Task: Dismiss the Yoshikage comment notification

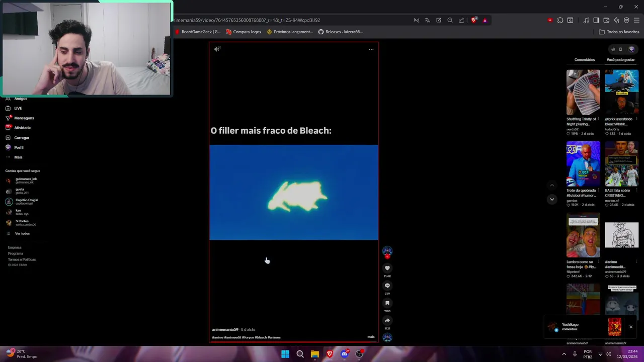Action: click(631, 327)
